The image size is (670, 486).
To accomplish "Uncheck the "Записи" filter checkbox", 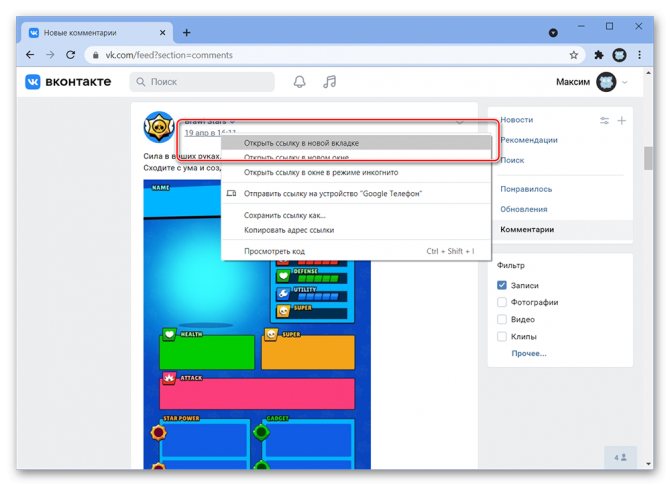I will click(502, 285).
